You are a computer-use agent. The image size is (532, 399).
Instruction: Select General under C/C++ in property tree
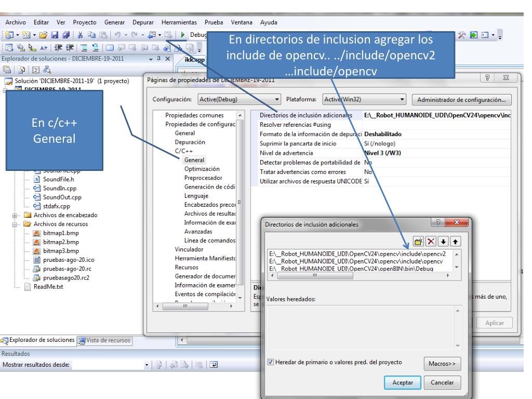pyautogui.click(x=194, y=160)
